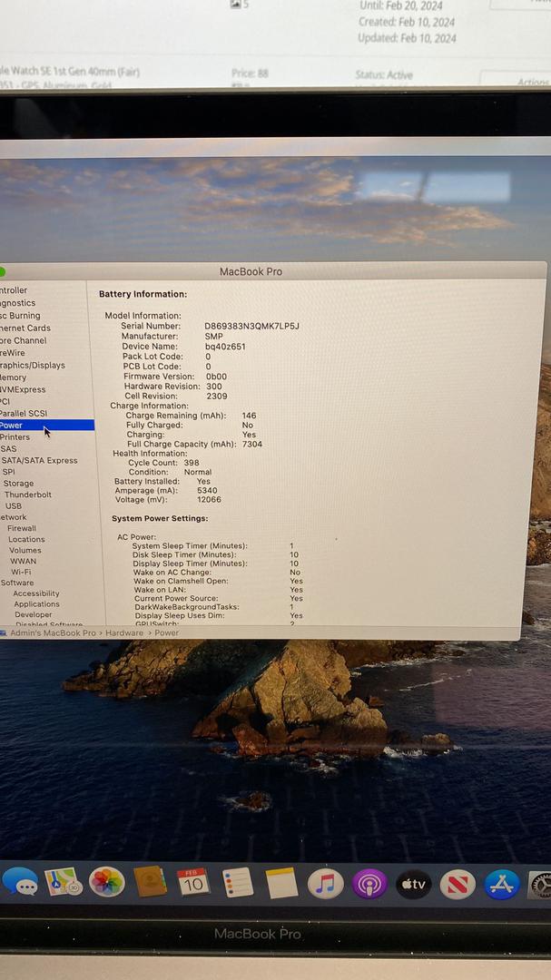This screenshot has width=551, height=980.
Task: Click Power segment in bottom path bar
Action: [166, 633]
